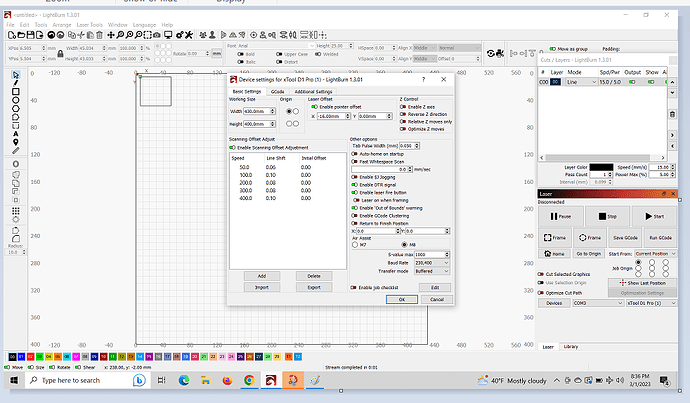Toggle Enable pointer offset switch

tap(314, 107)
